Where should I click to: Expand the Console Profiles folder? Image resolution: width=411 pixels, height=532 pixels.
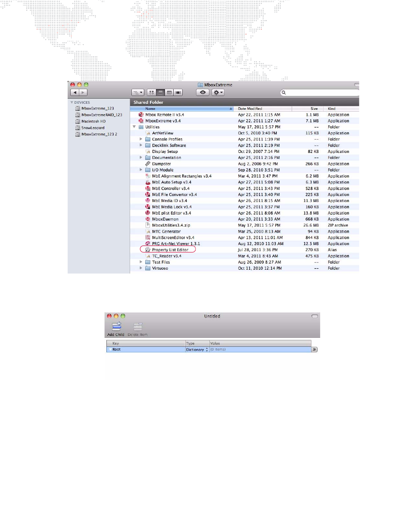click(141, 140)
